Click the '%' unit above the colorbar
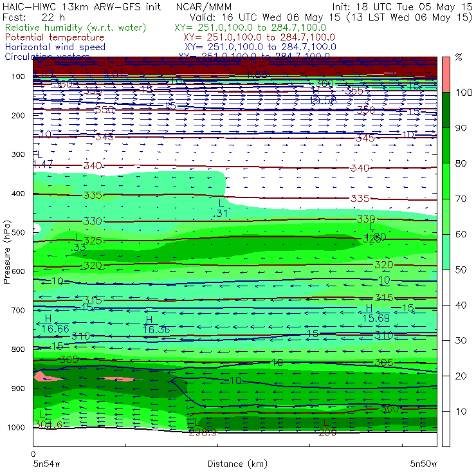The height and width of the screenshot is (476, 476). tap(459, 57)
